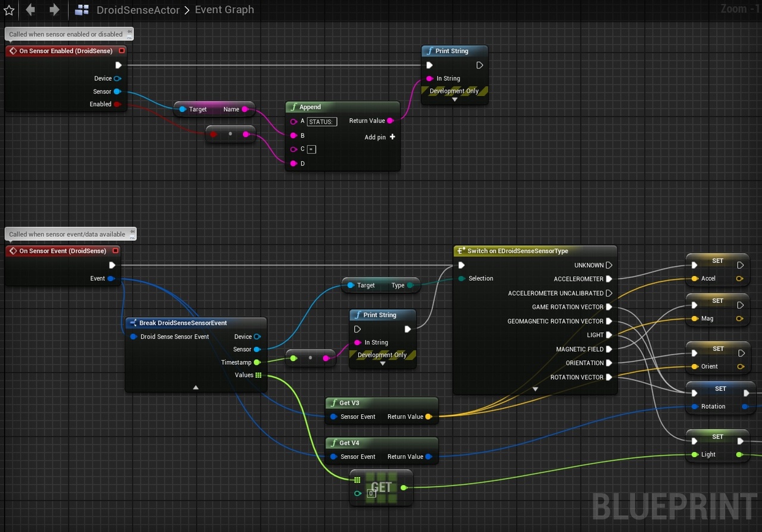Select the Break DroidSenseSensorEvent header

[196, 323]
